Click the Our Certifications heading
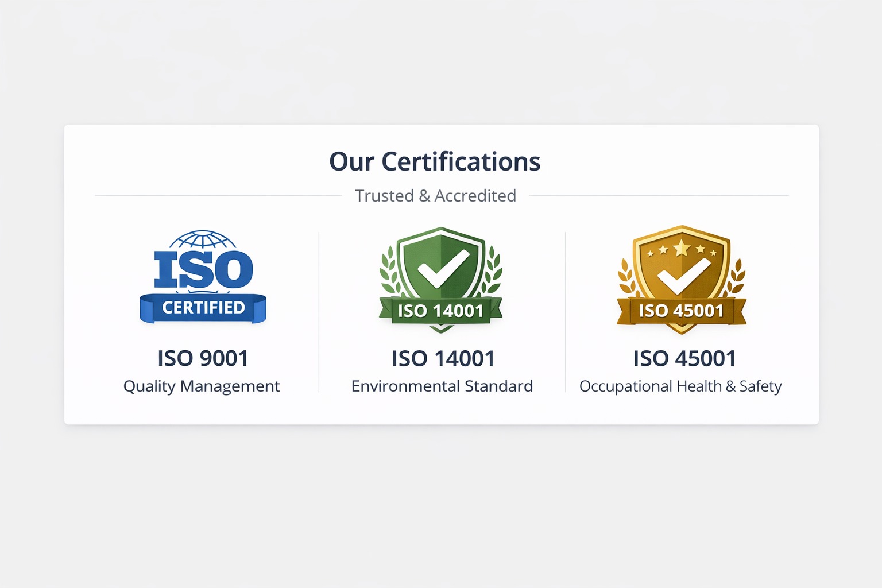This screenshot has width=882, height=588. point(435,162)
